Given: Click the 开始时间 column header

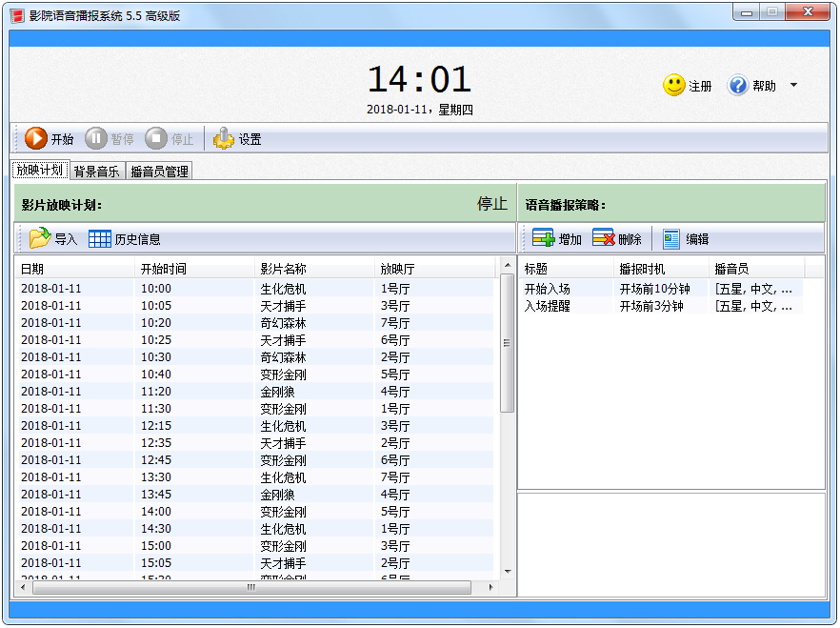Looking at the screenshot, I should (164, 269).
